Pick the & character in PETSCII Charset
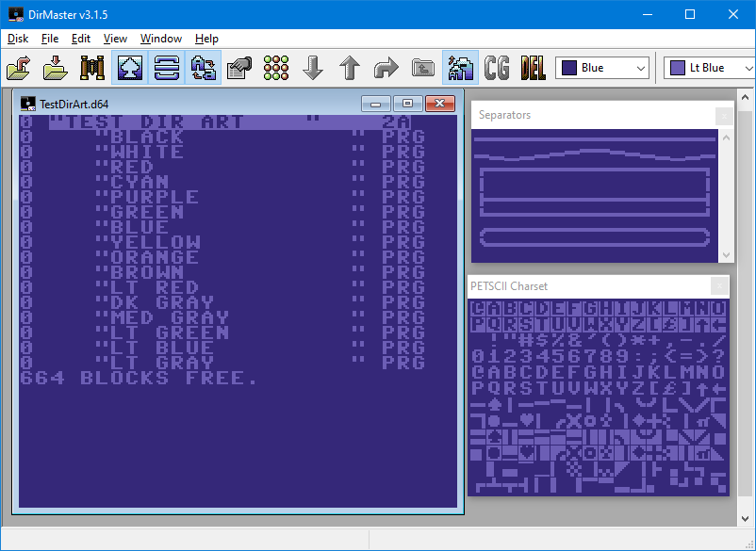This screenshot has width=756, height=551. pyautogui.click(x=573, y=340)
